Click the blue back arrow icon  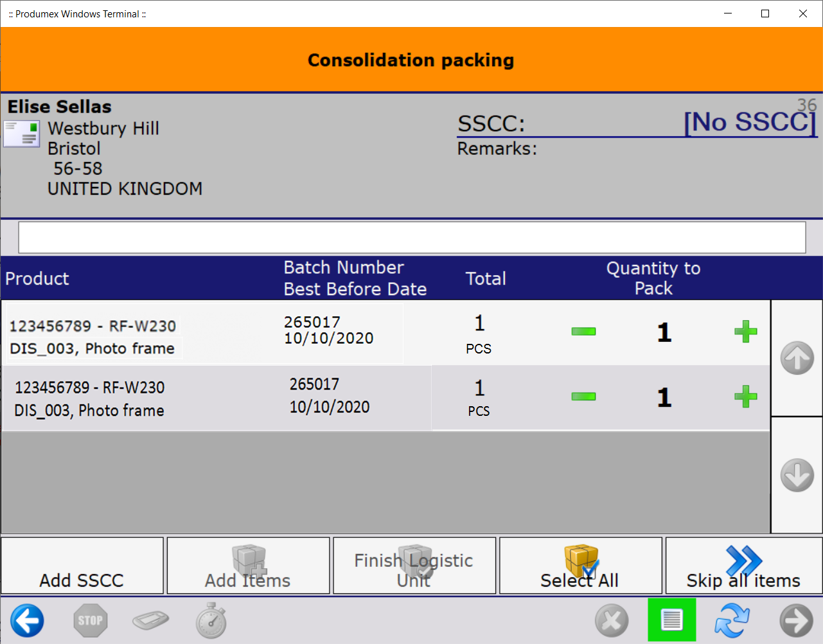27,621
